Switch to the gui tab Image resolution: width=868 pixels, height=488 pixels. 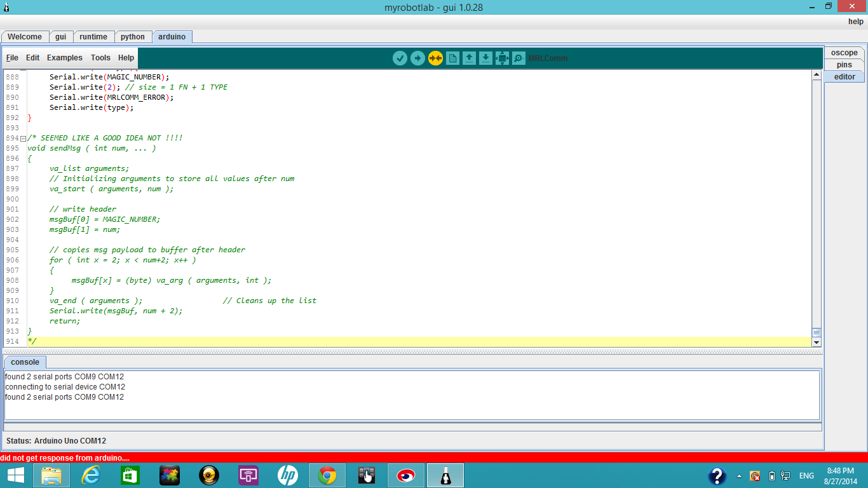(x=61, y=37)
